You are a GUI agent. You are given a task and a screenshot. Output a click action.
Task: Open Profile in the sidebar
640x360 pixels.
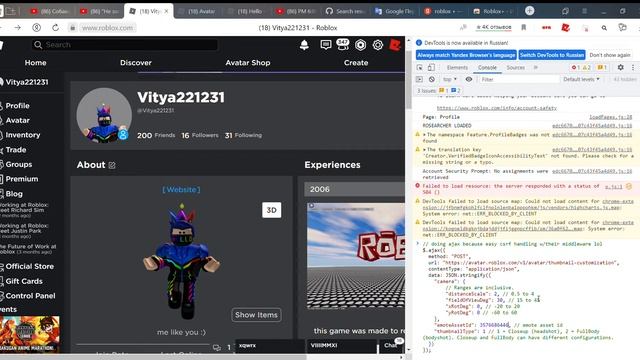click(17, 106)
